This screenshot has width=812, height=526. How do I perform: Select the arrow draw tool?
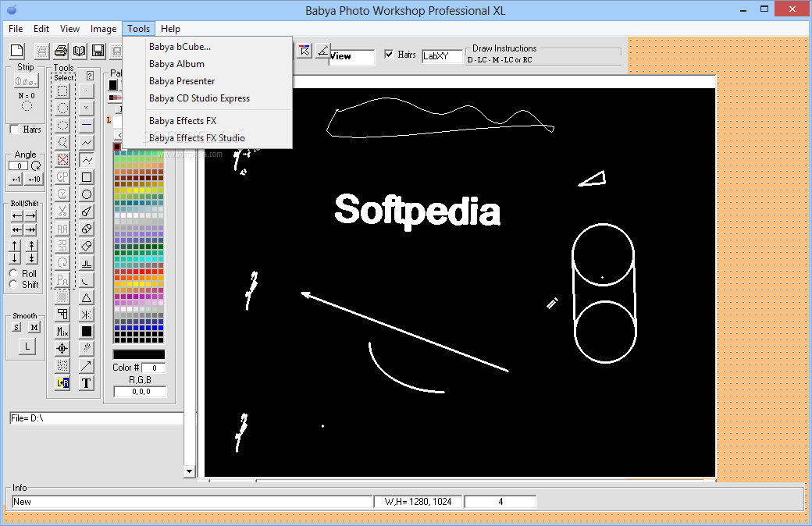pyautogui.click(x=87, y=365)
